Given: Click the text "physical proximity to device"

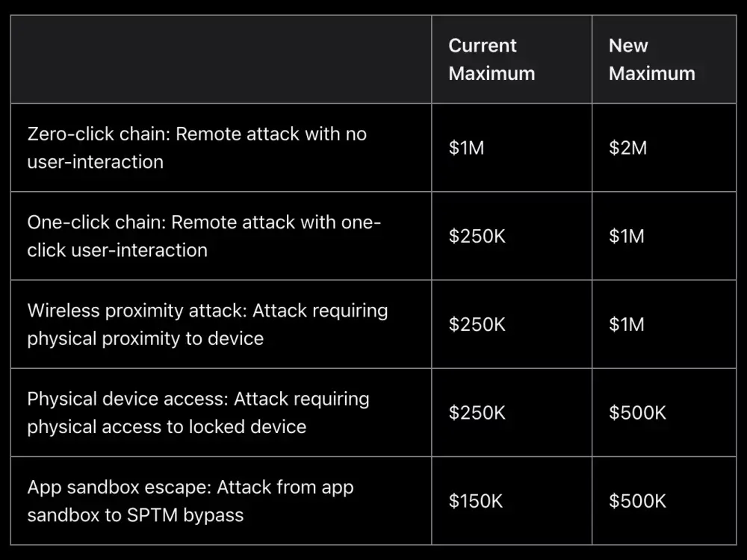Looking at the screenshot, I should 146,338.
